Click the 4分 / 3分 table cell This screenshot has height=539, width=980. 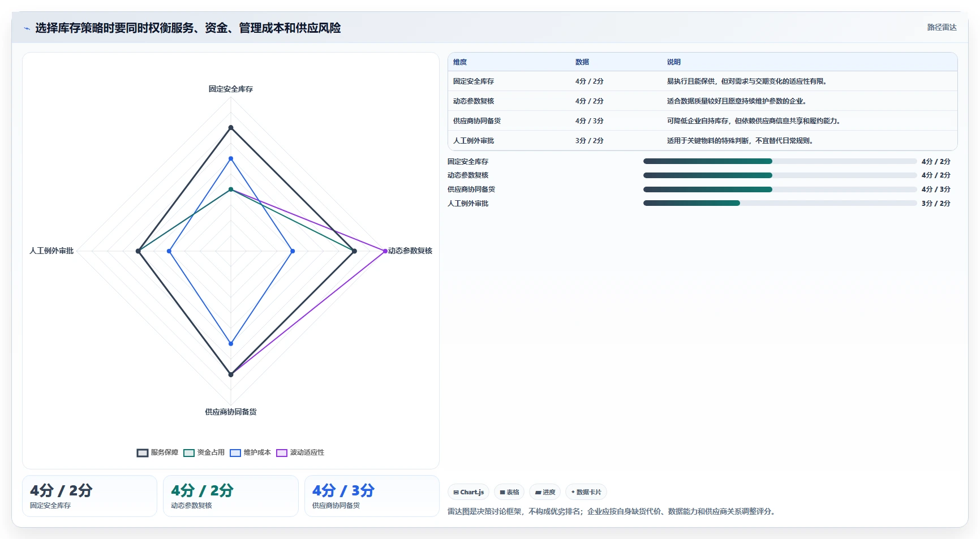pyautogui.click(x=590, y=121)
